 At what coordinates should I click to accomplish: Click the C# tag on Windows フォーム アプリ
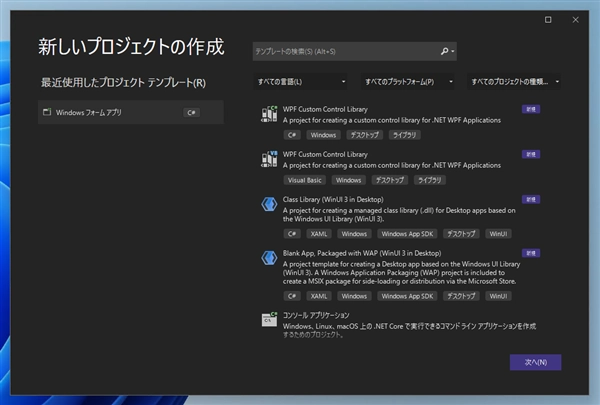[191, 113]
